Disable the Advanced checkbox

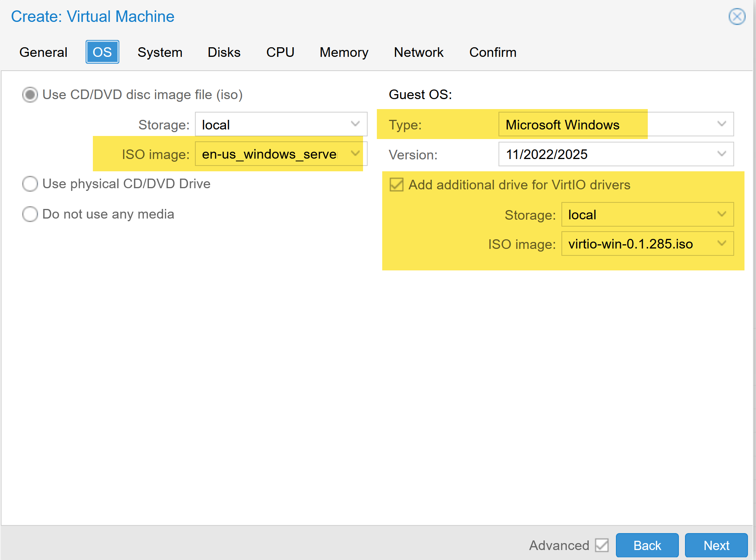click(x=602, y=545)
